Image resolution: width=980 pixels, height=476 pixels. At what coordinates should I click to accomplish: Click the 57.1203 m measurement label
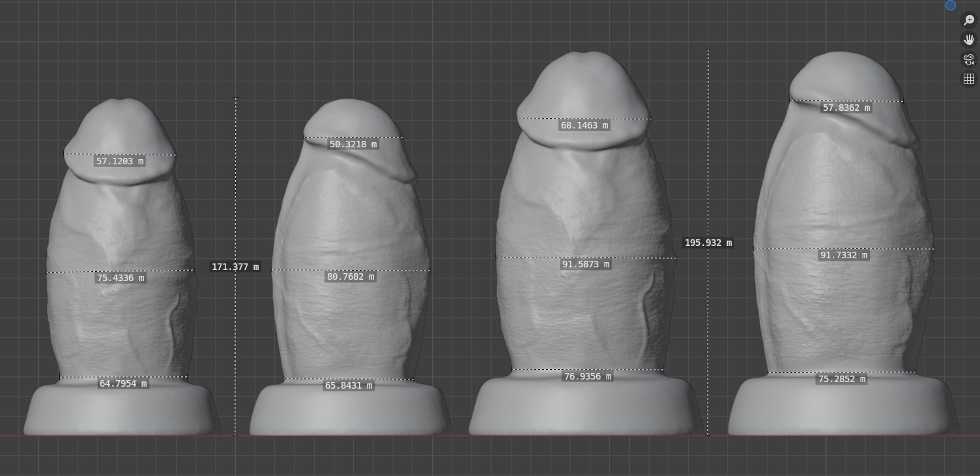click(120, 161)
